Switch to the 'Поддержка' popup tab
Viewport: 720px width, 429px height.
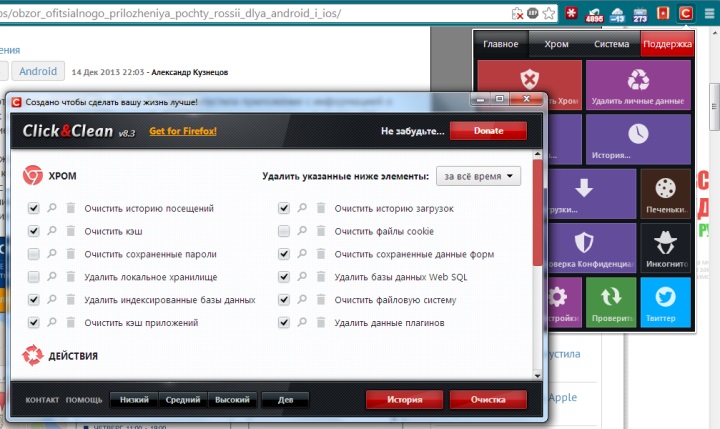coord(667,44)
